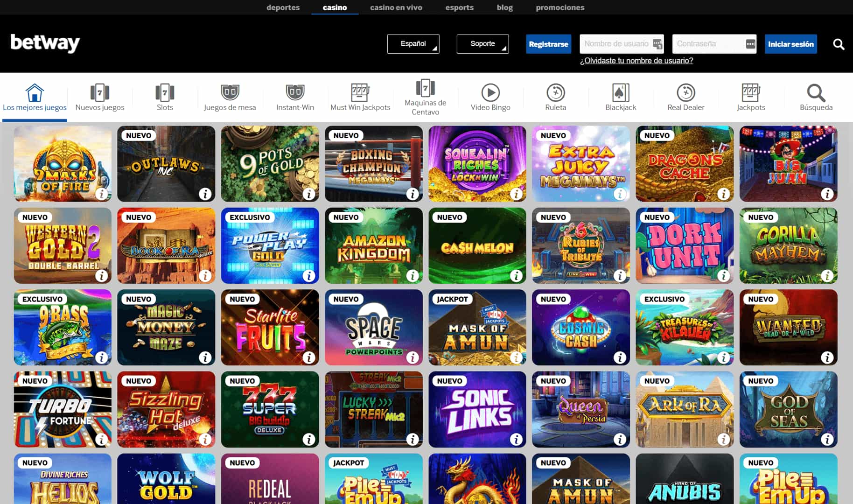Open the esports tab
853x504 pixels.
pyautogui.click(x=459, y=7)
